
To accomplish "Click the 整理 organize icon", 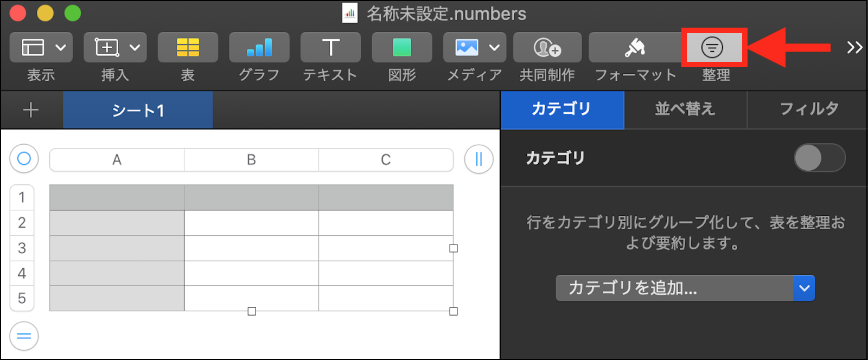I will pos(712,48).
